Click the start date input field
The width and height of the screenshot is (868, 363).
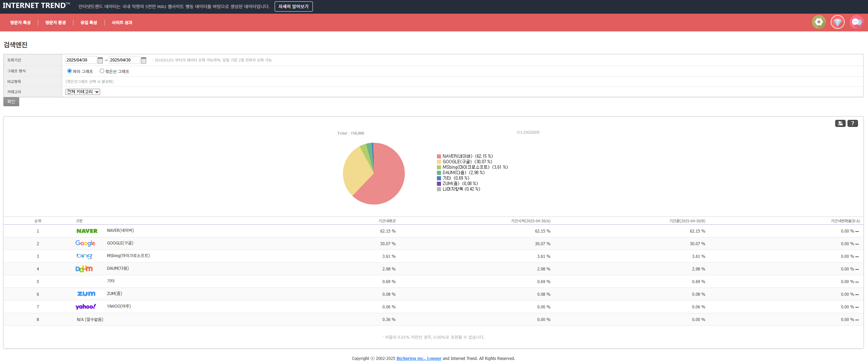(81, 60)
